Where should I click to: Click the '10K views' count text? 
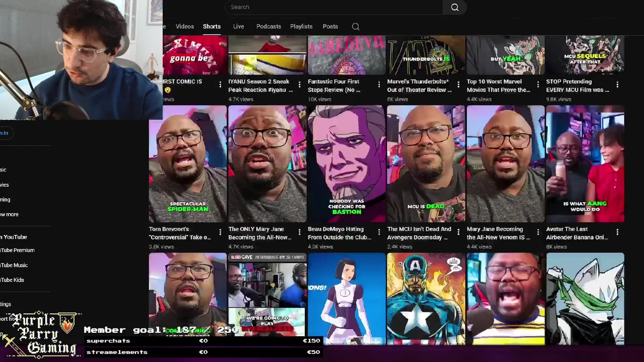click(x=319, y=100)
